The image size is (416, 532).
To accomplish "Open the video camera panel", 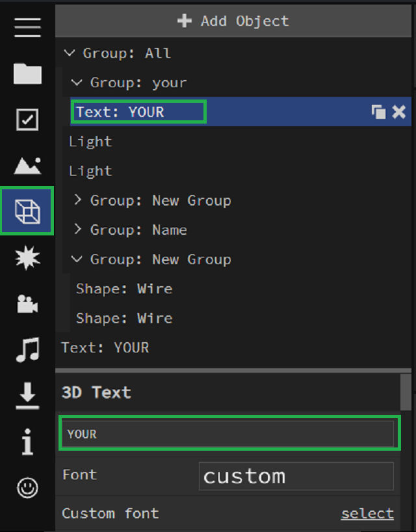I will tap(27, 304).
